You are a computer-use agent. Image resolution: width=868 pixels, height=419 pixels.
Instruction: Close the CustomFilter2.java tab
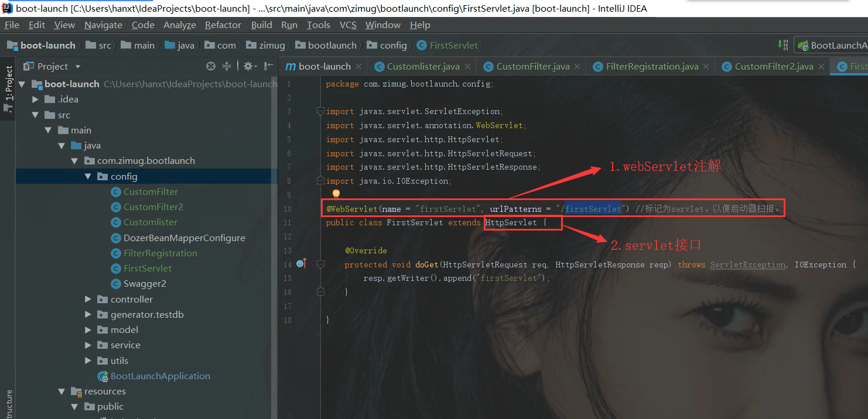(822, 67)
